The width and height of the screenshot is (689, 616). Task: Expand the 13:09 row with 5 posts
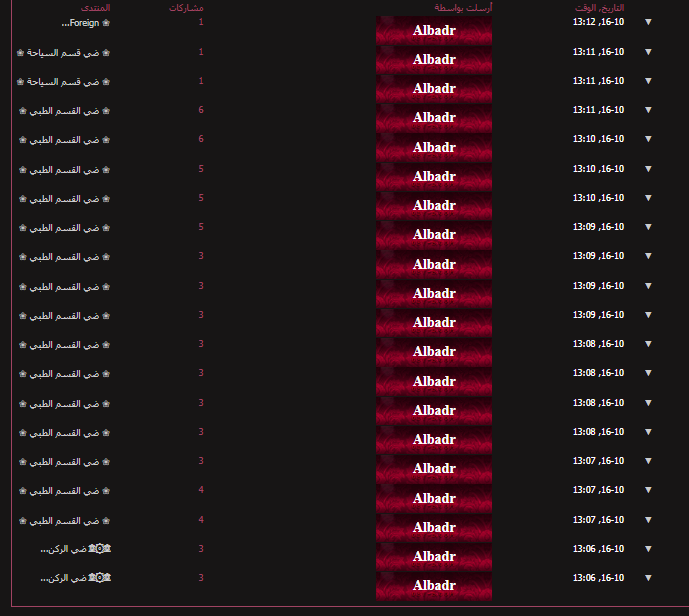(648, 227)
